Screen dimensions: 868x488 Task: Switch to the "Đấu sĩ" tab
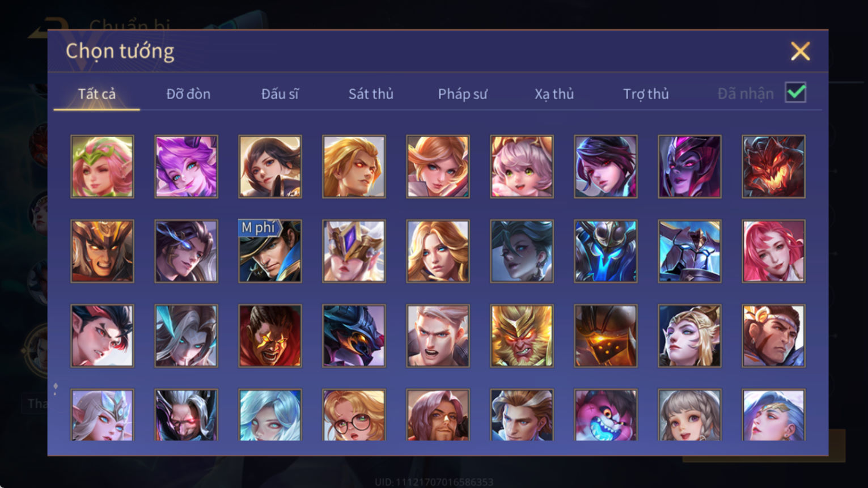(280, 94)
